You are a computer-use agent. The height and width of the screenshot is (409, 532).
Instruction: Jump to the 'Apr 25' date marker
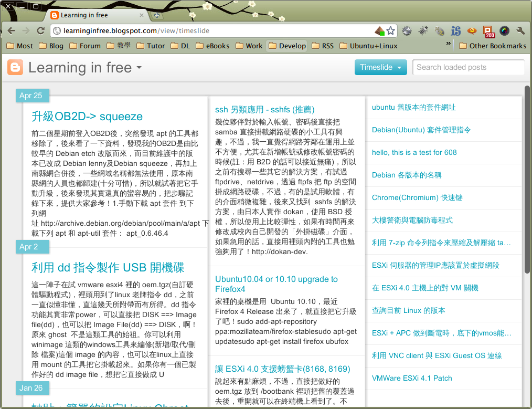tap(32, 96)
